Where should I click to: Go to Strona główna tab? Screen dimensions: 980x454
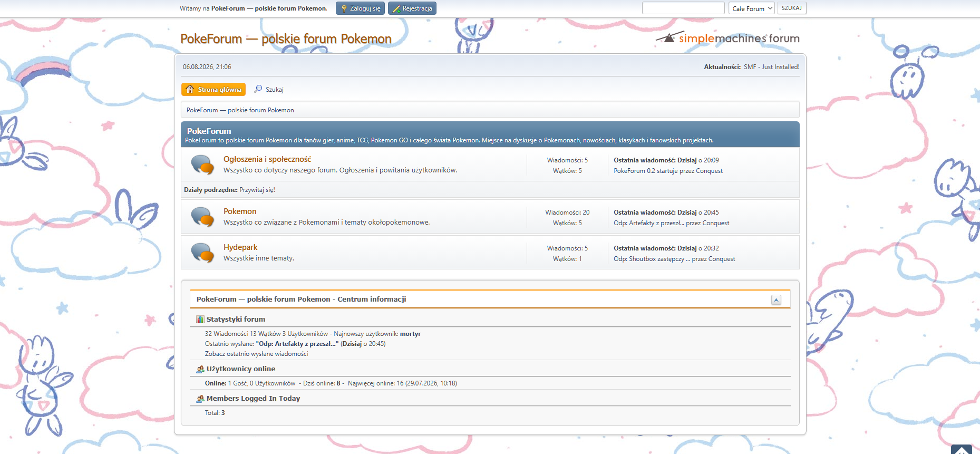214,90
